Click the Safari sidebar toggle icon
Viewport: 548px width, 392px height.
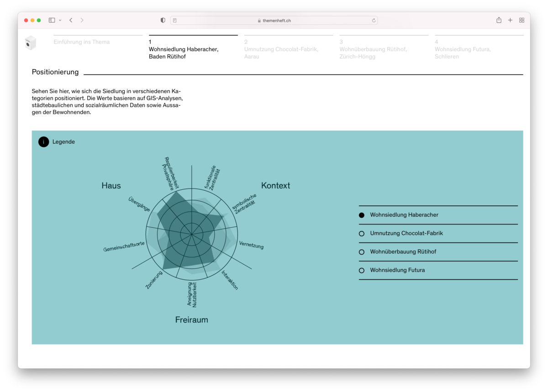coord(52,20)
